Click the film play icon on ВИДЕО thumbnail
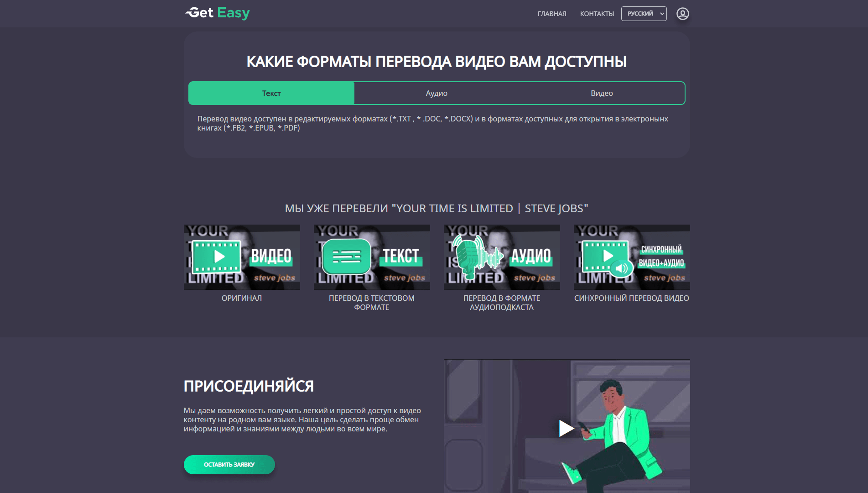The height and width of the screenshot is (493, 868). 216,257
